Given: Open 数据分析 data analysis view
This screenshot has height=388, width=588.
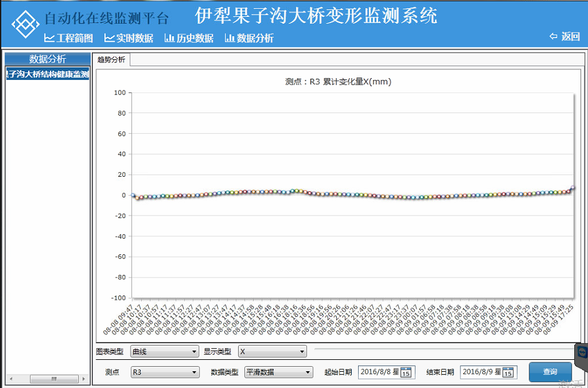Looking at the screenshot, I should [x=249, y=38].
